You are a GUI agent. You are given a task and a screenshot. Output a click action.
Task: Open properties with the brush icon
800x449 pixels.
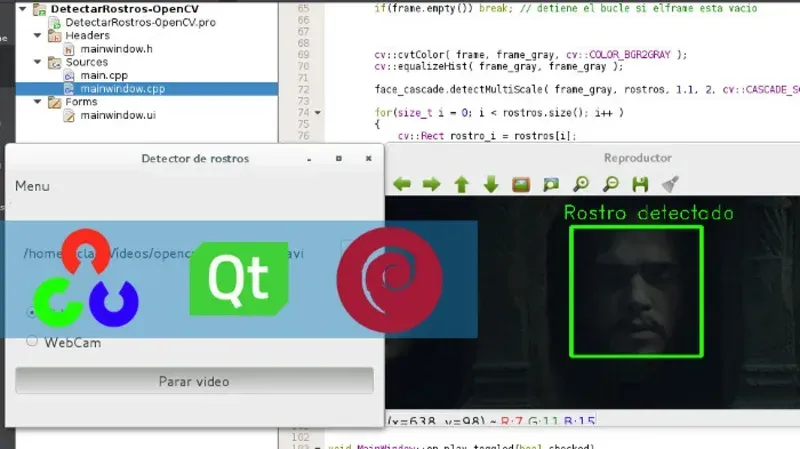point(670,184)
